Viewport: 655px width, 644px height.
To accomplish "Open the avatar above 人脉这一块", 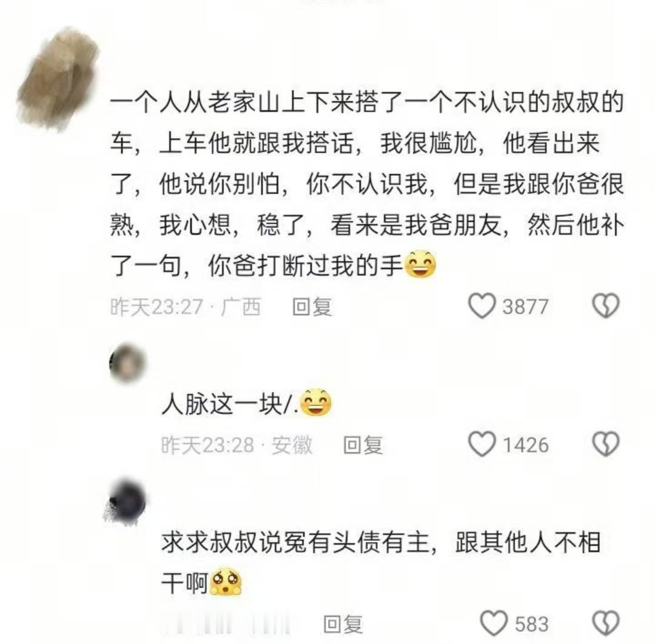I will pyautogui.click(x=128, y=363).
